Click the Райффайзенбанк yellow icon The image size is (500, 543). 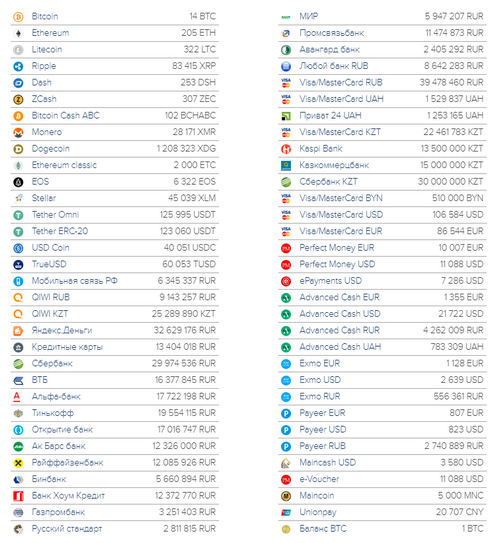[18, 463]
